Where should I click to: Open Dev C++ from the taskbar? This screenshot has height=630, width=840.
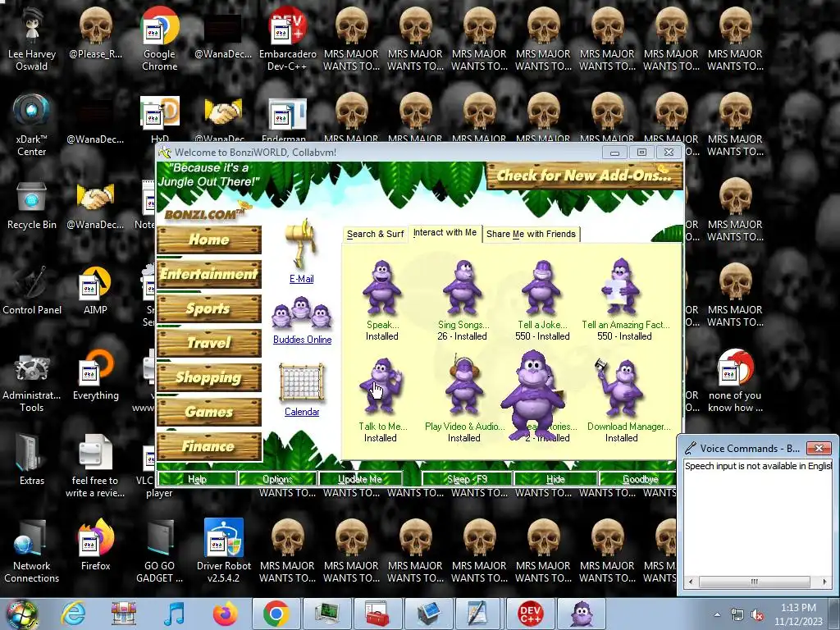[x=531, y=614]
